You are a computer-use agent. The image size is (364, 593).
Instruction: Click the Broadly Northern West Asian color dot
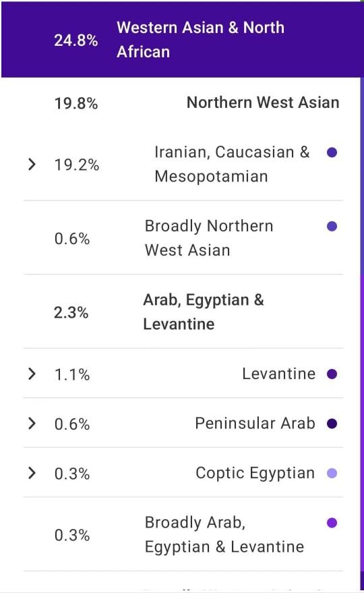tap(332, 227)
